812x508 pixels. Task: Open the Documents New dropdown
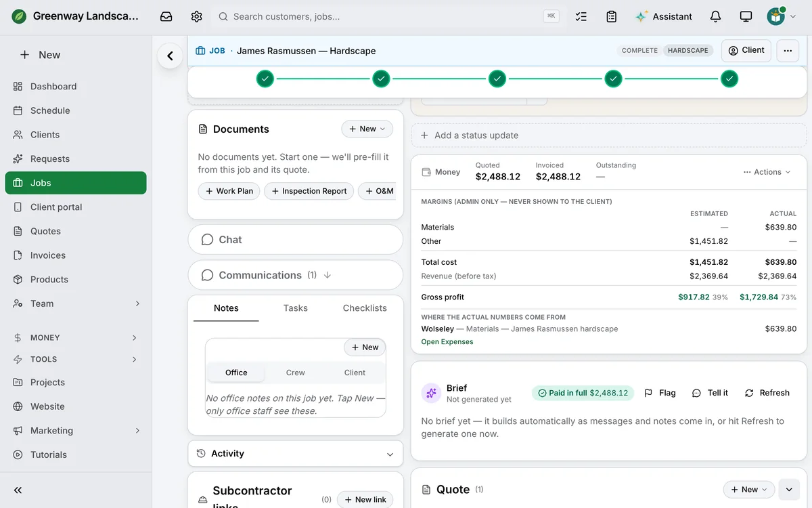[x=367, y=129]
